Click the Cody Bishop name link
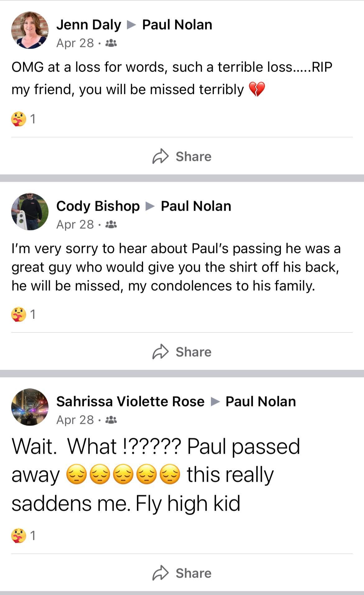 98,206
